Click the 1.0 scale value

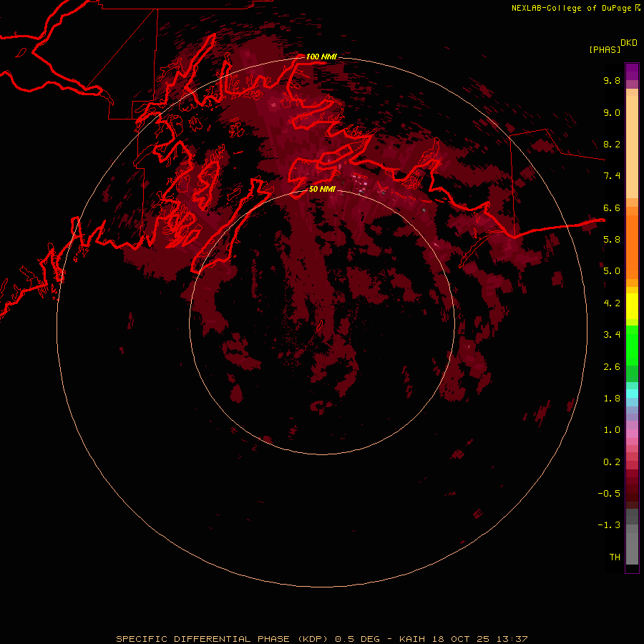pyautogui.click(x=612, y=430)
